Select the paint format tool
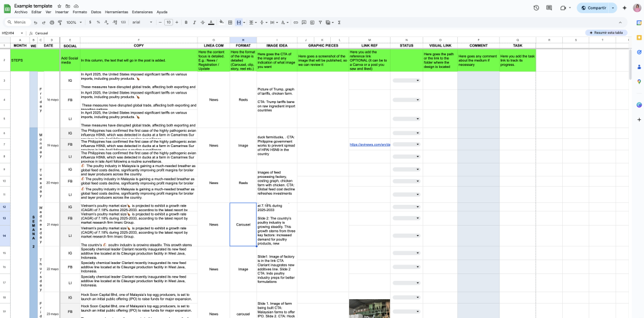Viewport: 644px width, 318px height. [x=59, y=22]
